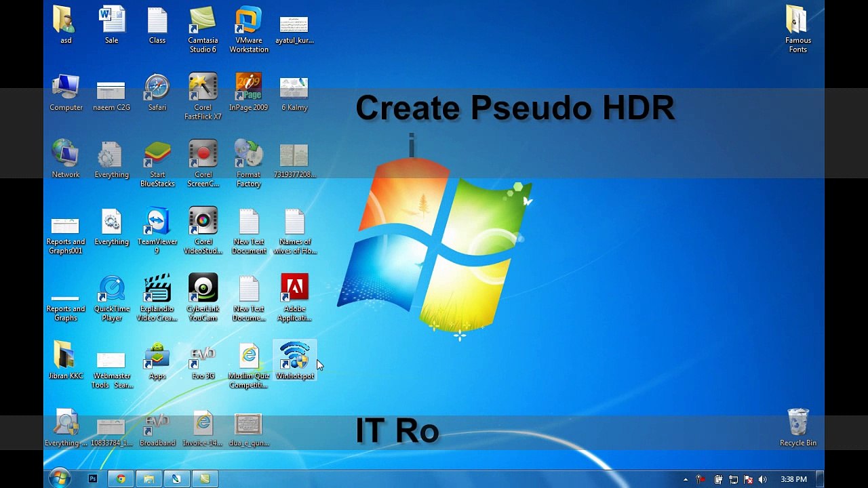The width and height of the screenshot is (868, 488).
Task: Launch Corel VideoStudio shortcut
Action: point(203,230)
